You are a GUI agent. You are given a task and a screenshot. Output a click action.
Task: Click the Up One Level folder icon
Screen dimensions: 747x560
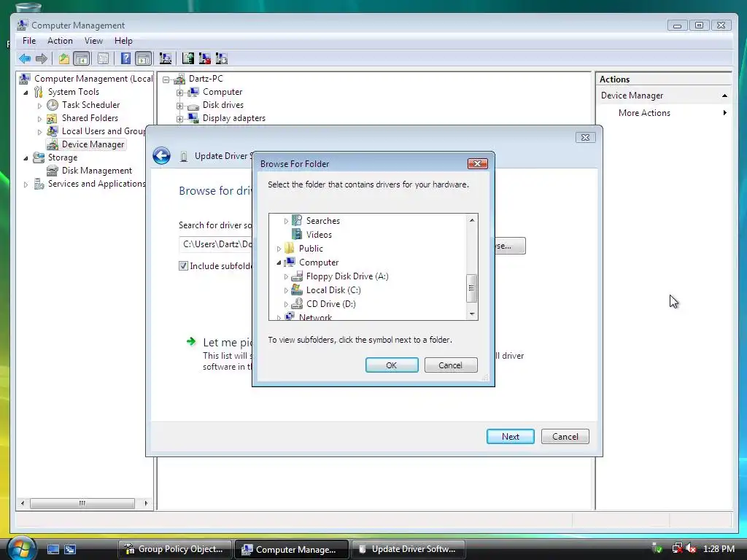click(x=64, y=58)
